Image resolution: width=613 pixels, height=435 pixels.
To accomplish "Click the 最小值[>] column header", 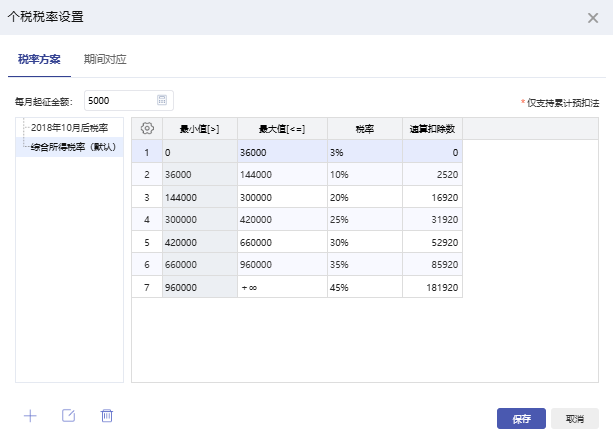I will point(199,128).
